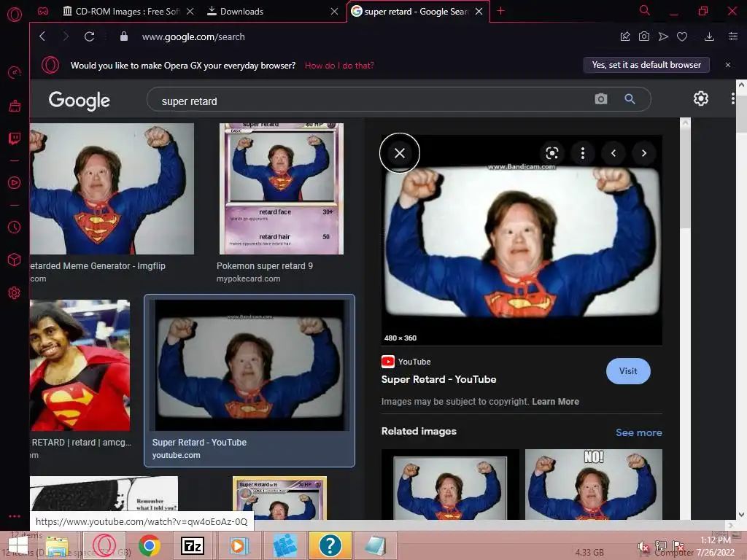The image size is (747, 560).
Task: Click the muted volume tray icon
Action: pyautogui.click(x=643, y=547)
